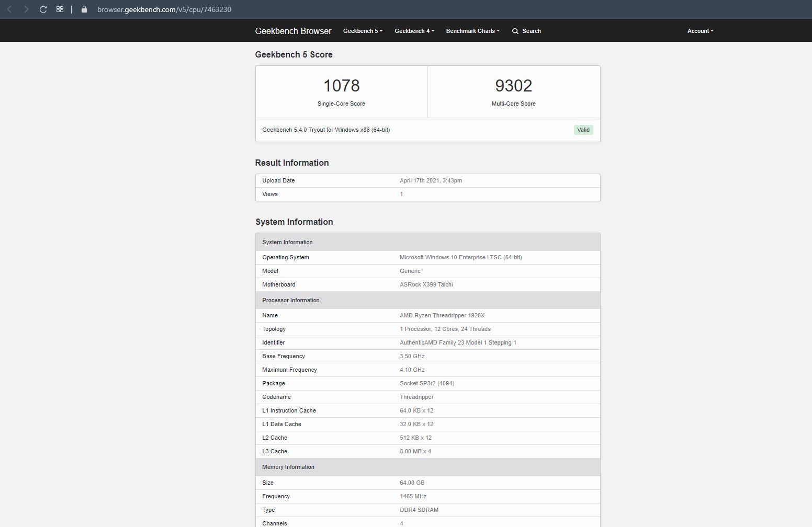Select the ASRock X399 Taichi motherboard value
The image size is (812, 527).
tap(426, 284)
